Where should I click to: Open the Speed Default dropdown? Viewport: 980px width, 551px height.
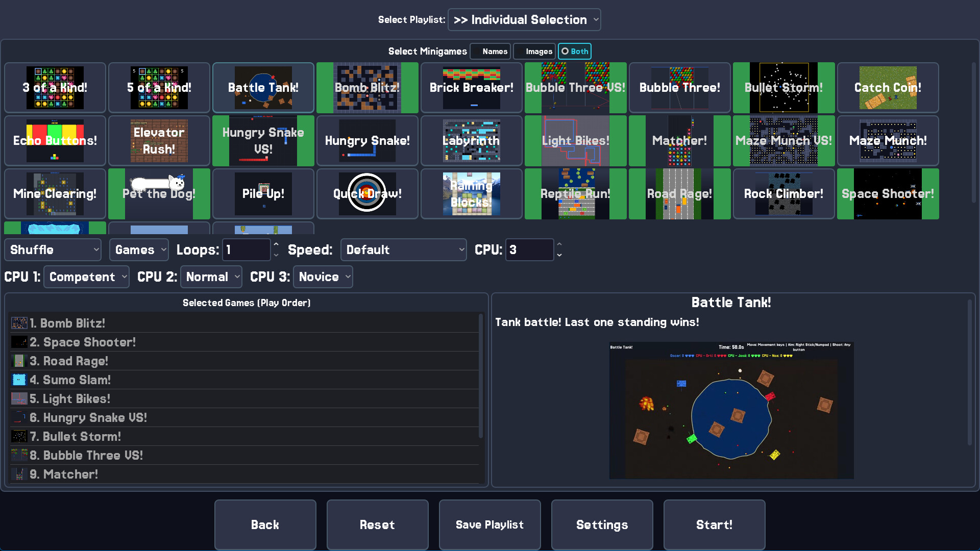click(403, 250)
